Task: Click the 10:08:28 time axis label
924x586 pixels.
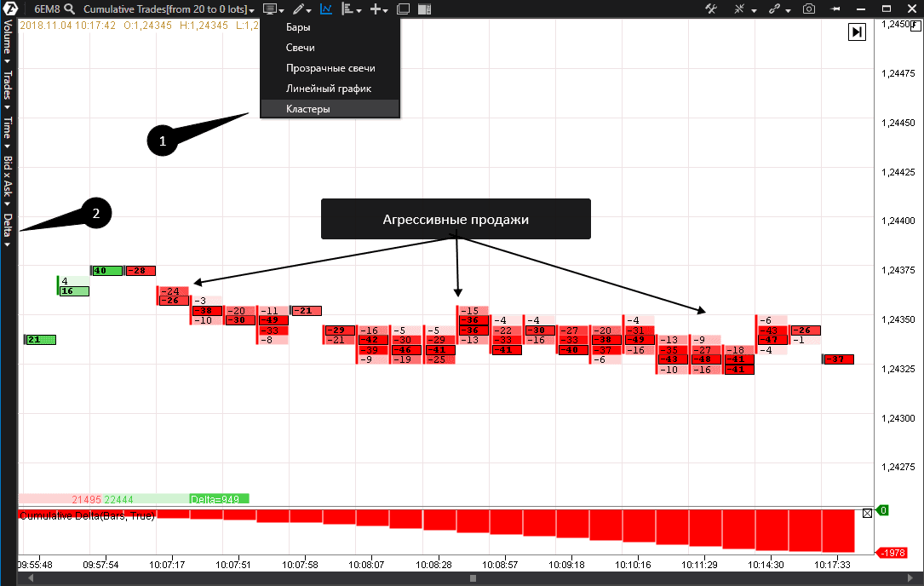Action: [433, 565]
